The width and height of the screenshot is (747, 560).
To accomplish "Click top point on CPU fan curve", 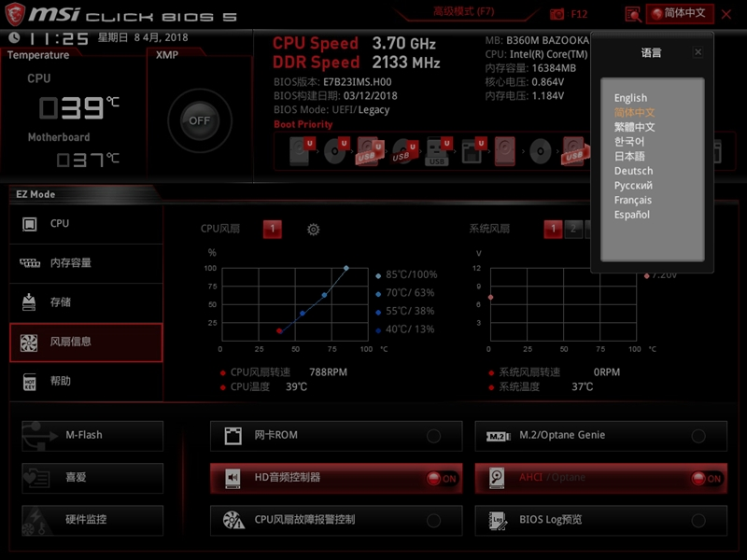I will coord(346,268).
